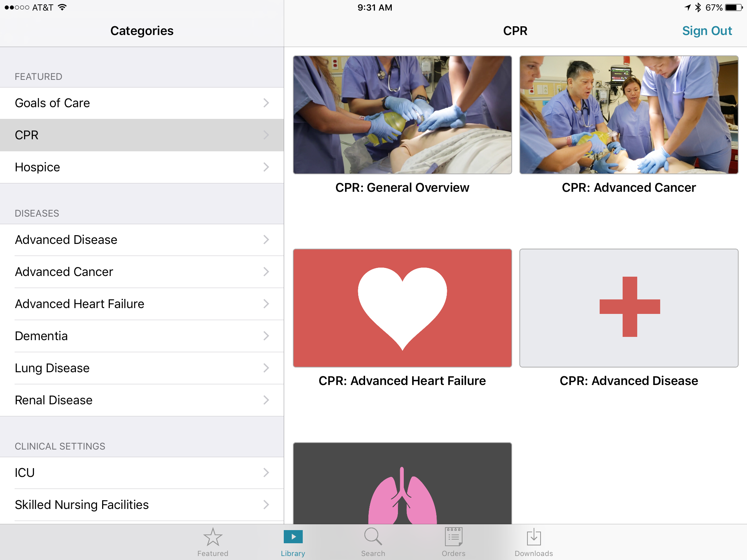Open the red cross Advanced Disease tile
This screenshot has height=560, width=747.
coord(629,308)
